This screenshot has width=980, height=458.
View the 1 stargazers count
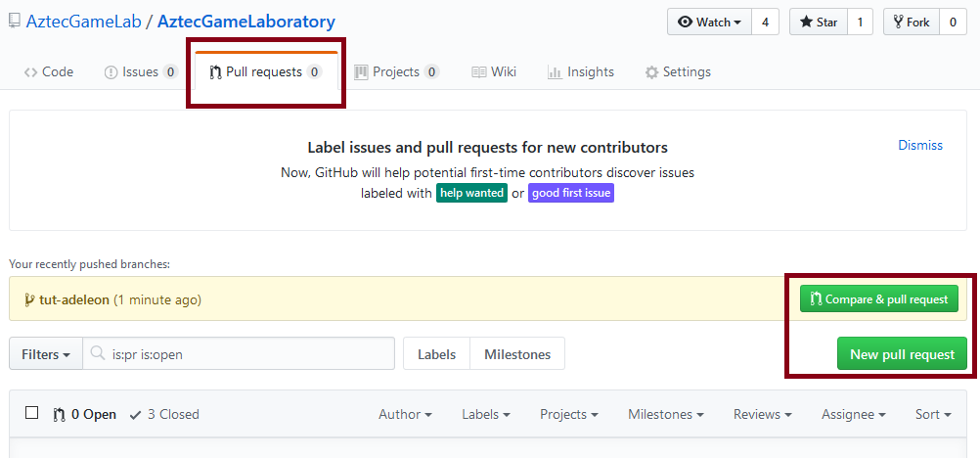click(x=860, y=22)
